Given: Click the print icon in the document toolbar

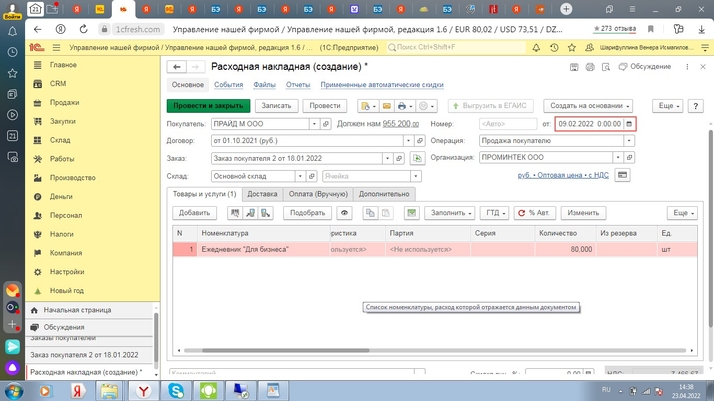Looking at the screenshot, I should coord(402,106).
